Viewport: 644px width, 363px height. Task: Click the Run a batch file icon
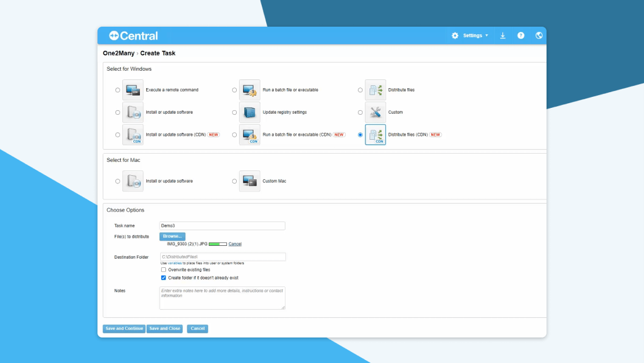coord(249,90)
